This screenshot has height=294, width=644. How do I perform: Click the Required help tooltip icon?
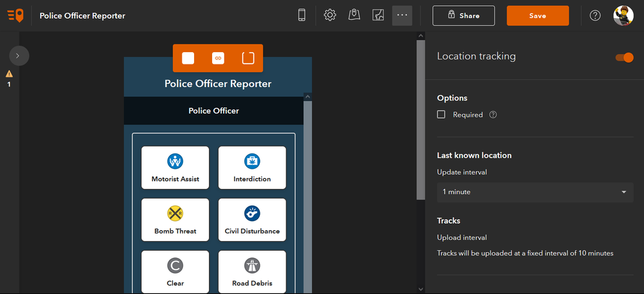pyautogui.click(x=493, y=115)
